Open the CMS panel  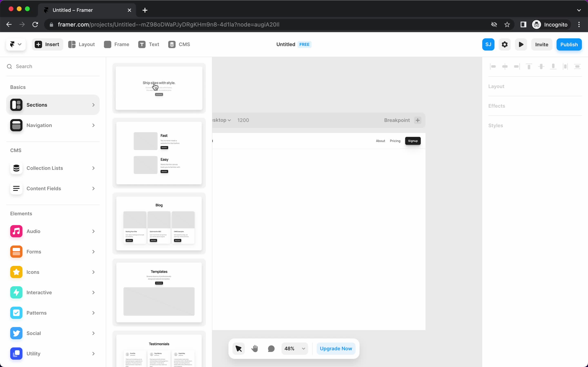[x=179, y=44]
